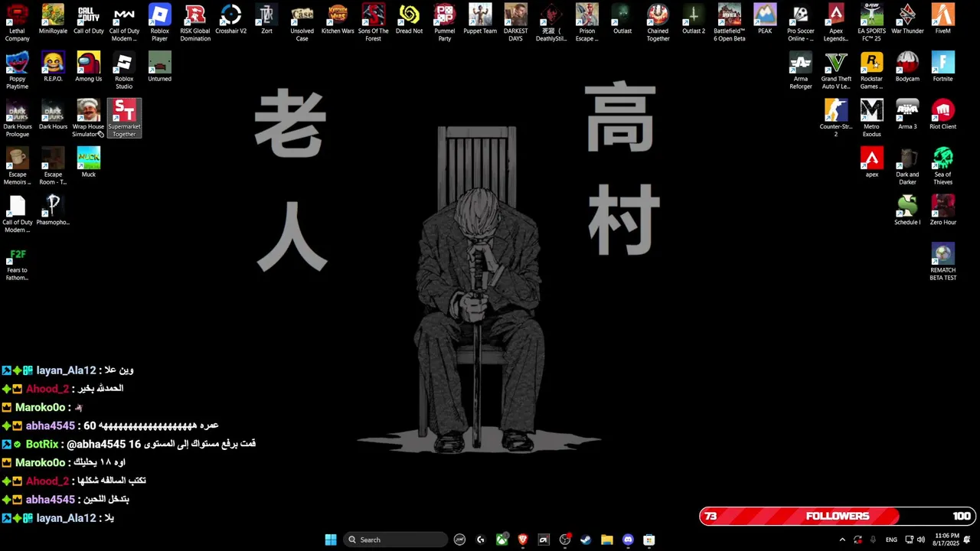The height and width of the screenshot is (551, 980).
Task: Open the Supermarket Together icon
Action: [x=124, y=119]
